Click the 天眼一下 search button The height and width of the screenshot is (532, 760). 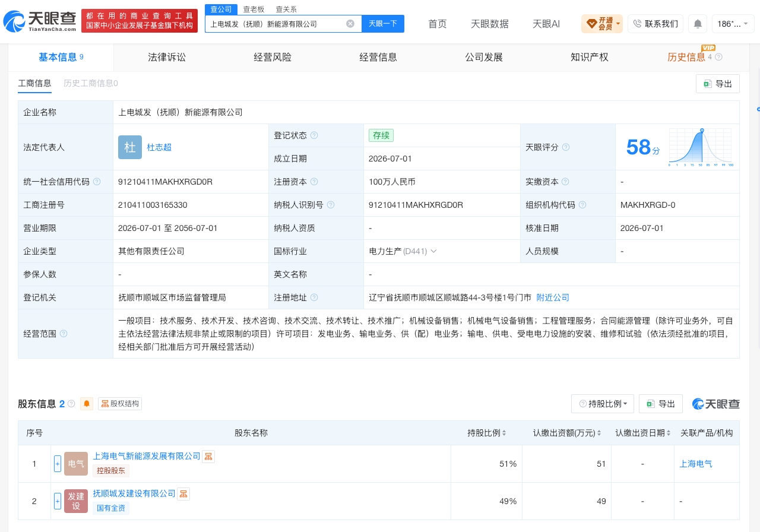tap(383, 24)
